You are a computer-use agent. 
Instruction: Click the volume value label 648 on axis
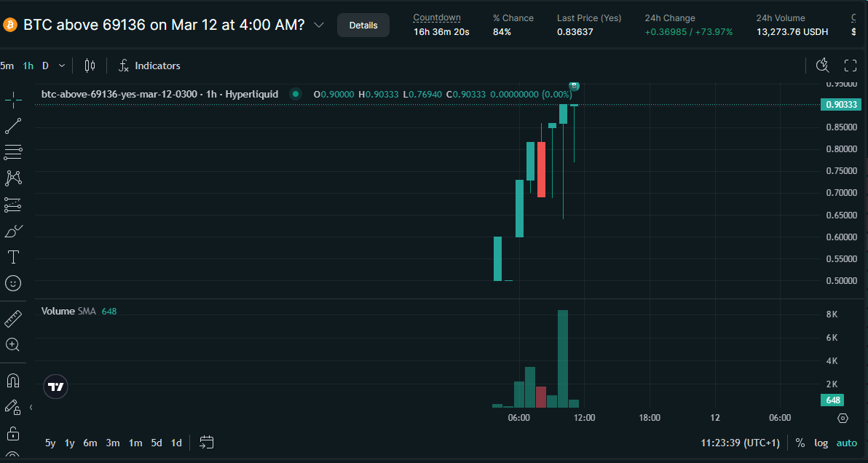coord(833,400)
